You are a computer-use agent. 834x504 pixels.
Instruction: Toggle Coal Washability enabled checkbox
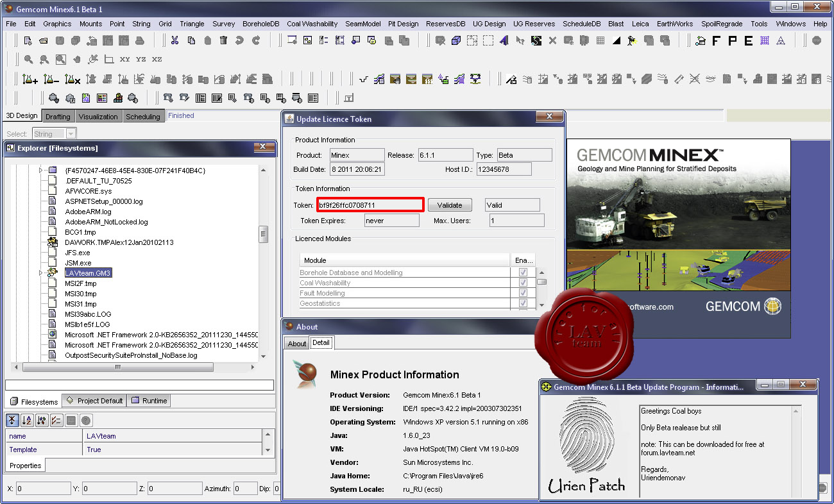click(523, 283)
